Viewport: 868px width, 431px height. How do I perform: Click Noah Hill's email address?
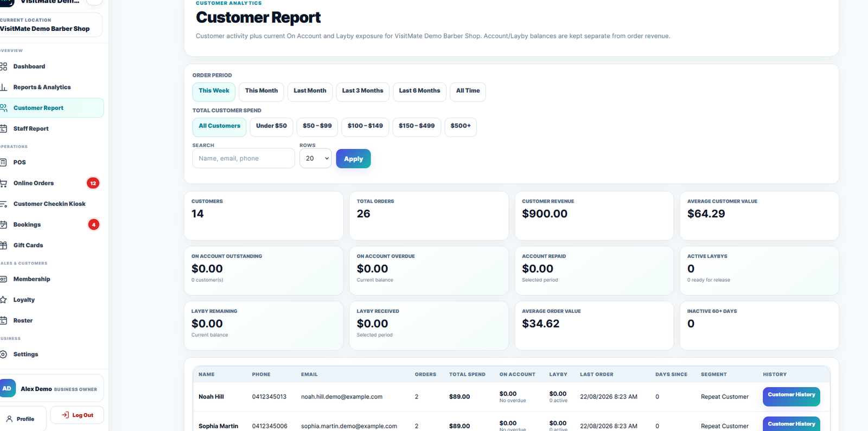(342, 397)
